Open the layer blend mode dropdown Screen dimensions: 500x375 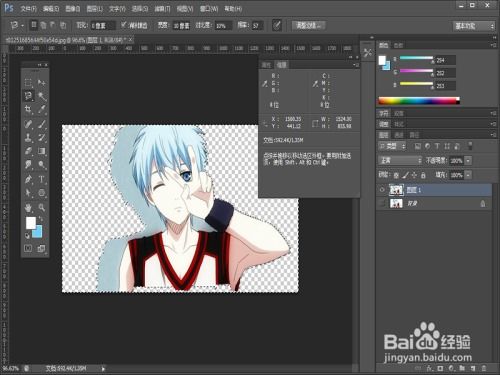pos(400,160)
